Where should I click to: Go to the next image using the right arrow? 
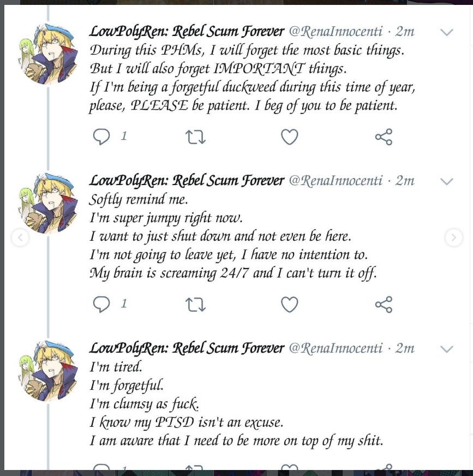point(453,237)
